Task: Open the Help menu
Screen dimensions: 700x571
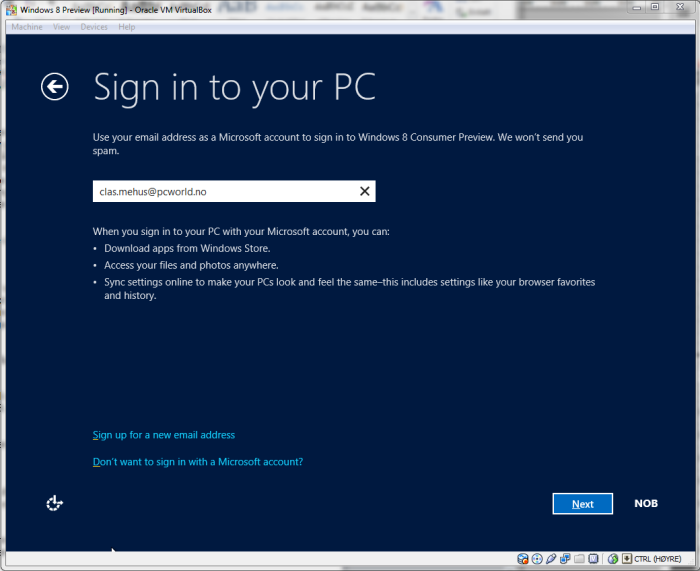Action: 126,27
